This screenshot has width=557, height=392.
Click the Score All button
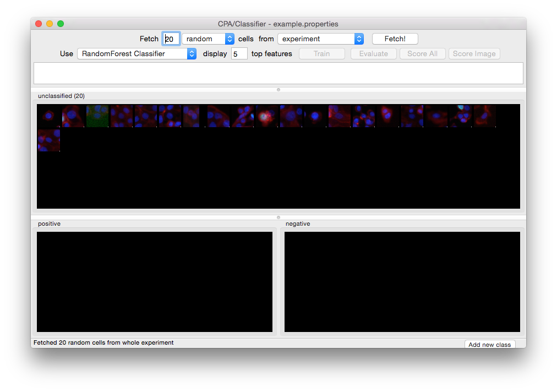tap(422, 54)
